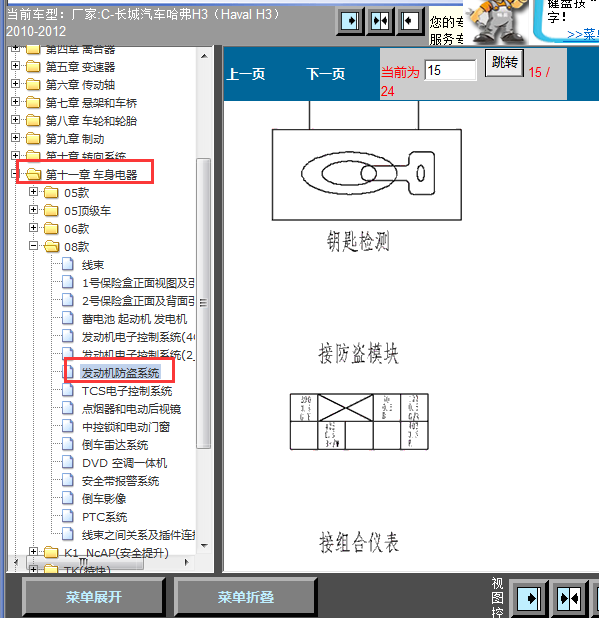Screen dimensions: 599x618
Task: Go to next page 下一页
Action: (326, 74)
